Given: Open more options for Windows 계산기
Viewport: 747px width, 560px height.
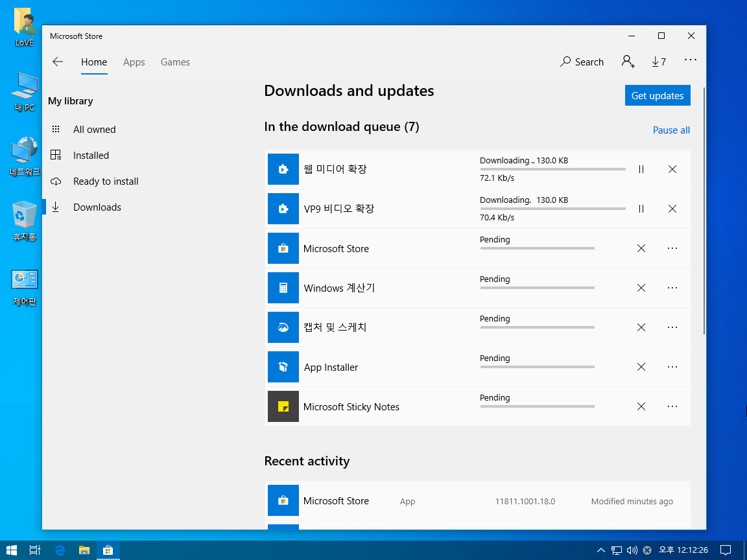Looking at the screenshot, I should (x=672, y=288).
